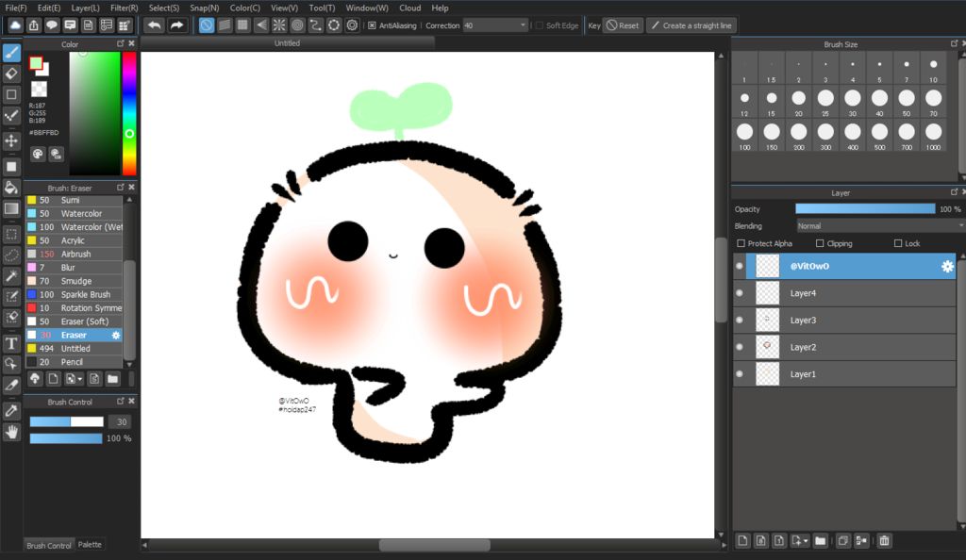Viewport: 966px width, 560px height.
Task: Select the Hand tool
Action: 11,432
